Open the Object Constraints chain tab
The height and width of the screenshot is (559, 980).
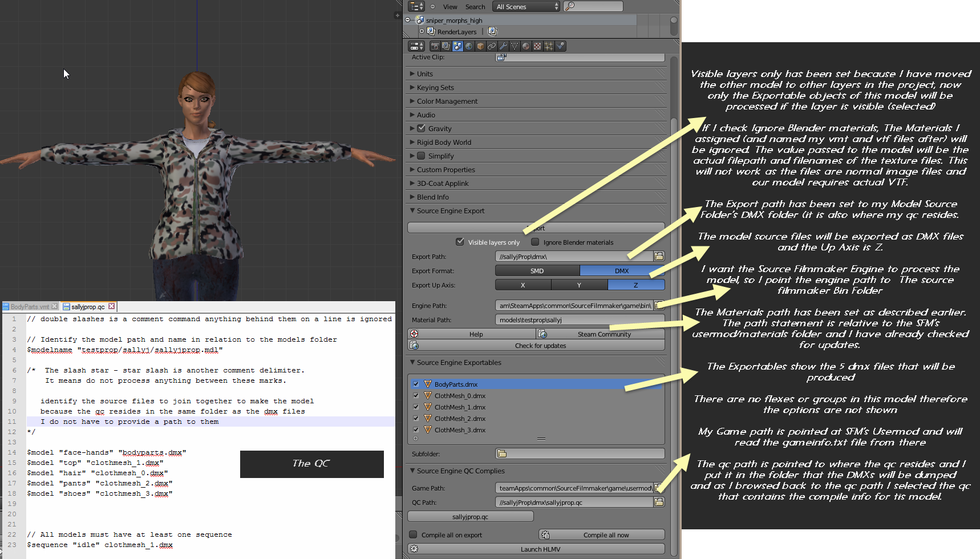(492, 46)
